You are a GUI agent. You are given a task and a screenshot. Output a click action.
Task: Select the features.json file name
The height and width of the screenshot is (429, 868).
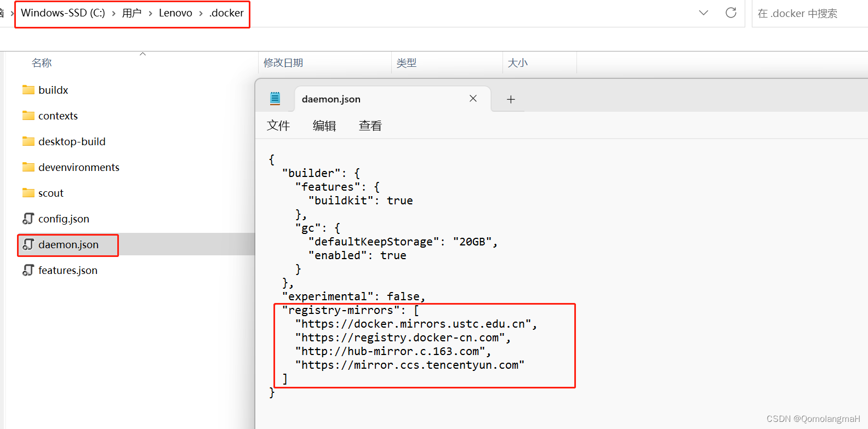[x=68, y=270]
